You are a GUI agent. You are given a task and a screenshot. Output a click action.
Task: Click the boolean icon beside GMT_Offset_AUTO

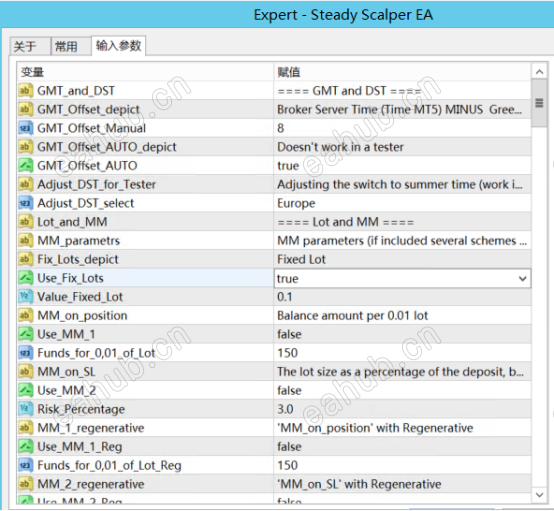[x=25, y=166]
